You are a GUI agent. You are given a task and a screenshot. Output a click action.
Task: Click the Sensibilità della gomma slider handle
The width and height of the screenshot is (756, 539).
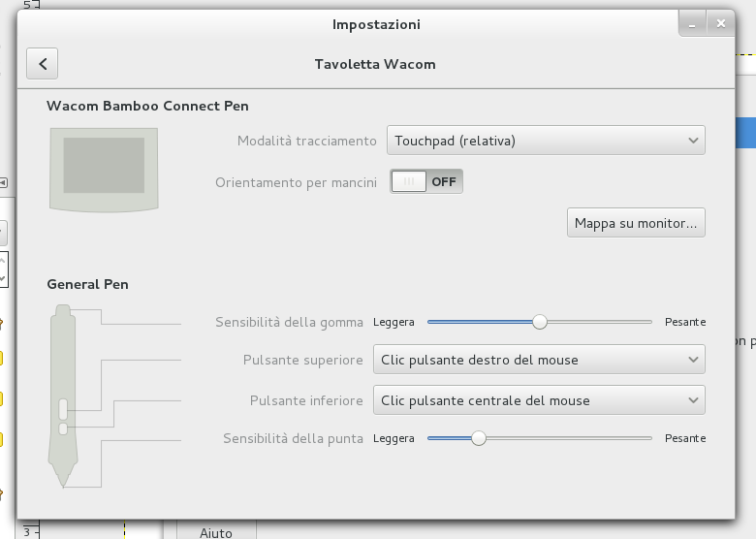point(540,322)
